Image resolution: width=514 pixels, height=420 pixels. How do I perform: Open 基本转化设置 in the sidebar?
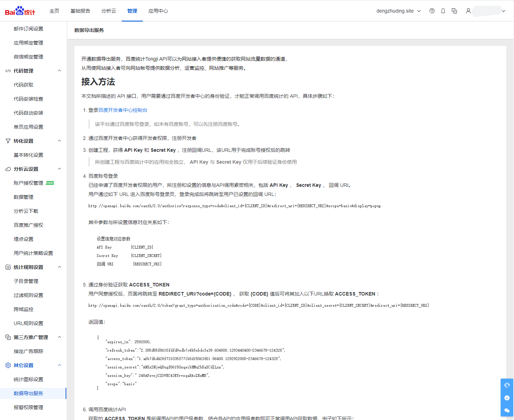coord(28,155)
